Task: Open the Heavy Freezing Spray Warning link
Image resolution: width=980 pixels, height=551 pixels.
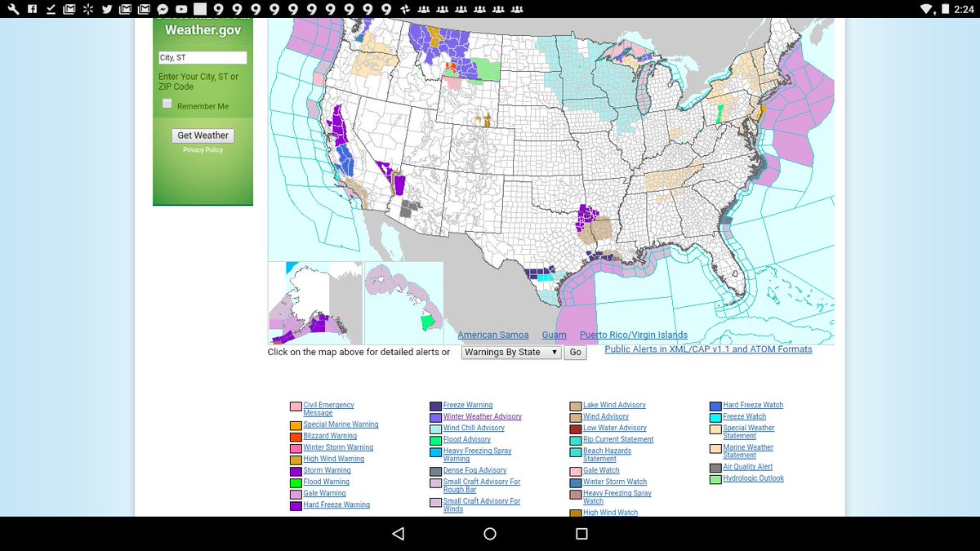Action: point(478,455)
